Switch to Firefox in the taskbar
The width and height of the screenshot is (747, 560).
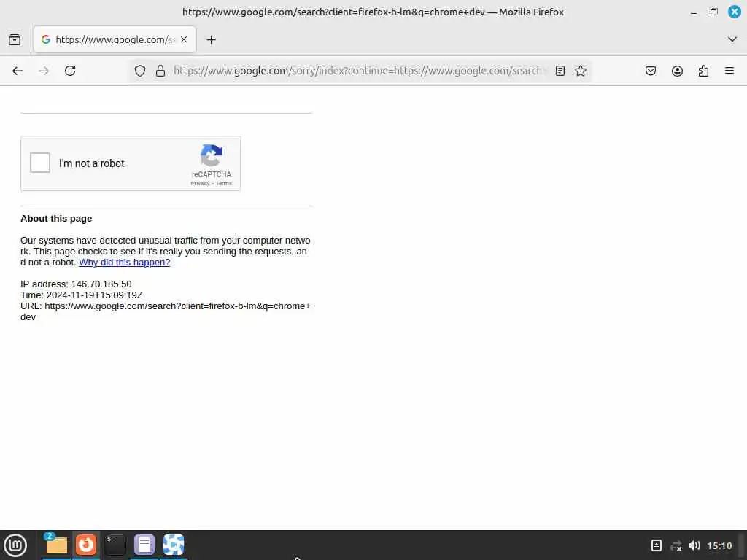(x=86, y=545)
